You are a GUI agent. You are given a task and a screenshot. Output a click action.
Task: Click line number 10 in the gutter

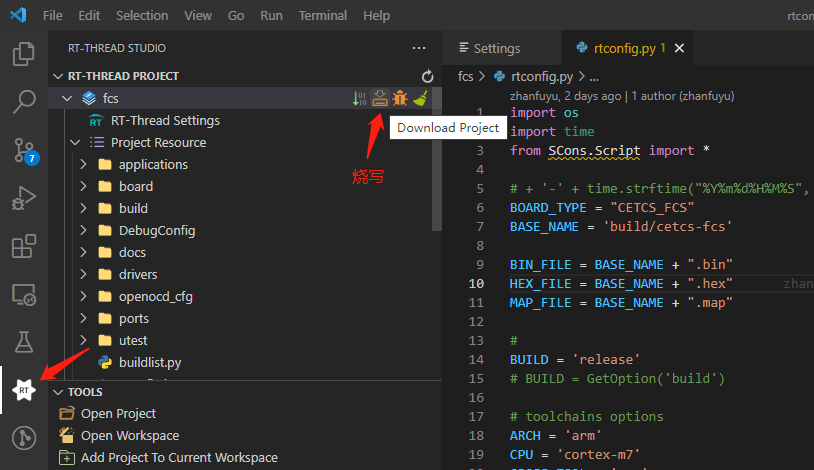[476, 284]
